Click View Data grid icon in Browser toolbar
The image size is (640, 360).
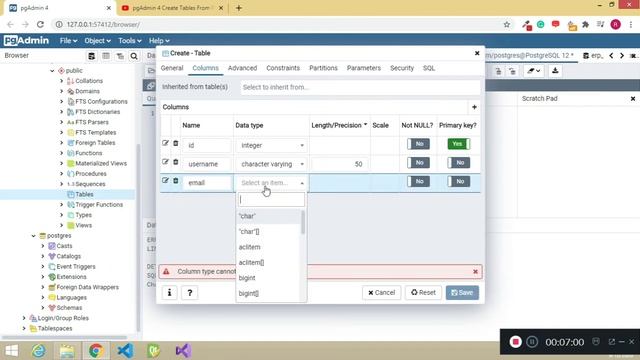coord(106,56)
